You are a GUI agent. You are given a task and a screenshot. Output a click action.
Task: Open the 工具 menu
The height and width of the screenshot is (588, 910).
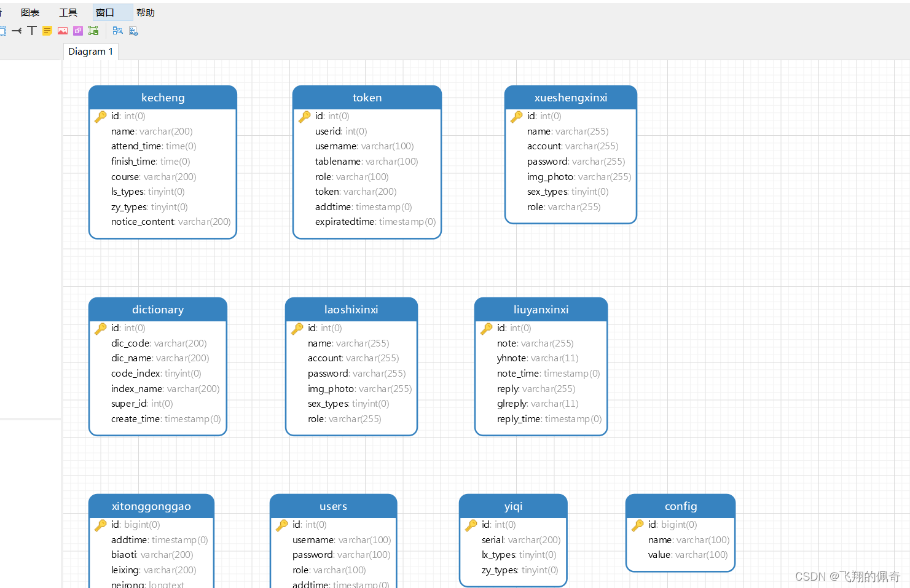tap(68, 12)
